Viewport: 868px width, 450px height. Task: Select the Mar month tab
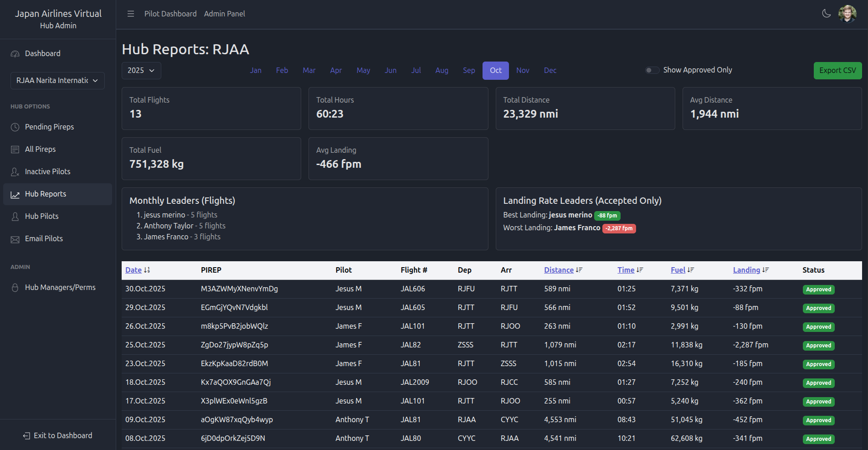309,70
